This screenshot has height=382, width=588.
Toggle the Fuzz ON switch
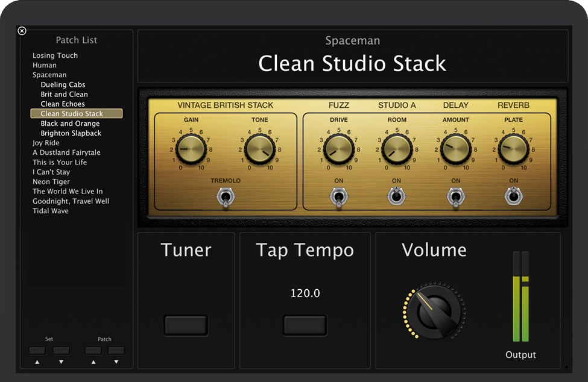pyautogui.click(x=338, y=196)
